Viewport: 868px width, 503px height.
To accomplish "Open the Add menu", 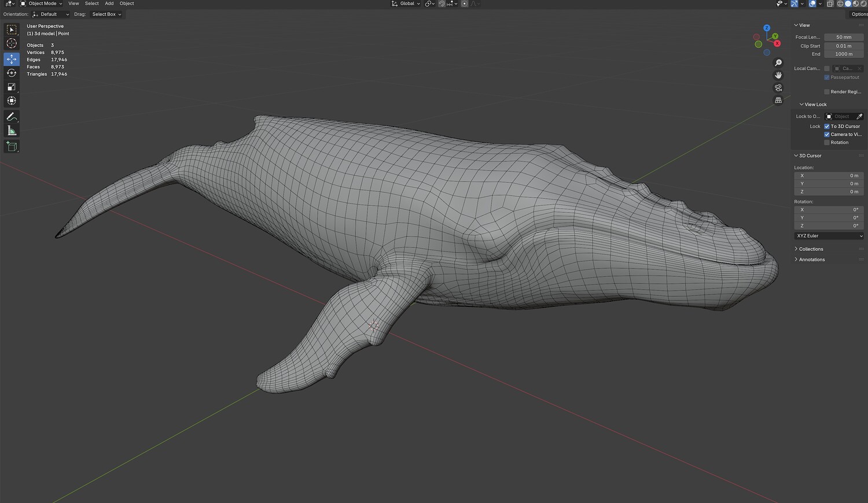I will tap(109, 3).
